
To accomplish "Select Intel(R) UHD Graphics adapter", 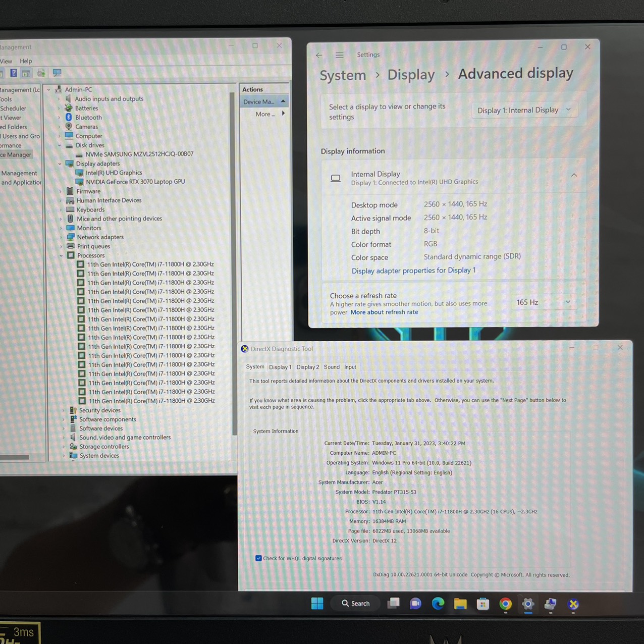I will tap(114, 173).
